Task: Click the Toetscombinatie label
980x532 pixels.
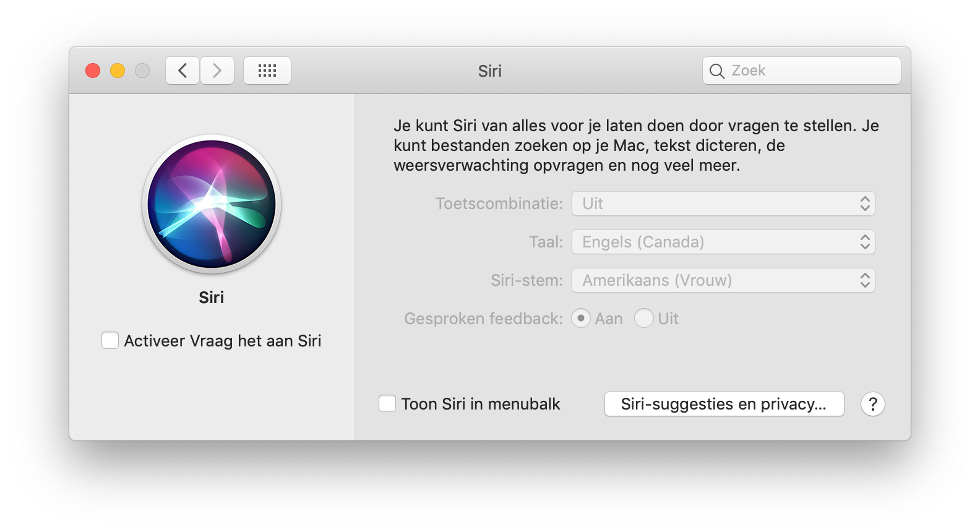Action: pos(499,204)
